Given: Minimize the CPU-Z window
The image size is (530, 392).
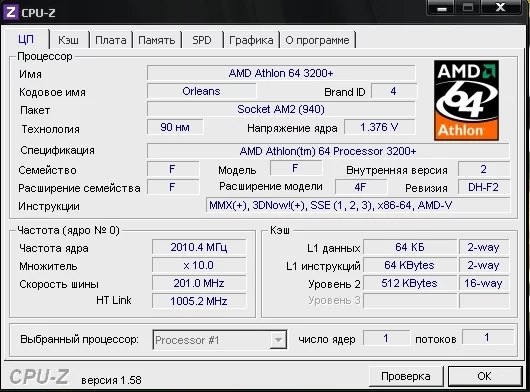Looking at the screenshot, I should pyautogui.click(x=442, y=8).
